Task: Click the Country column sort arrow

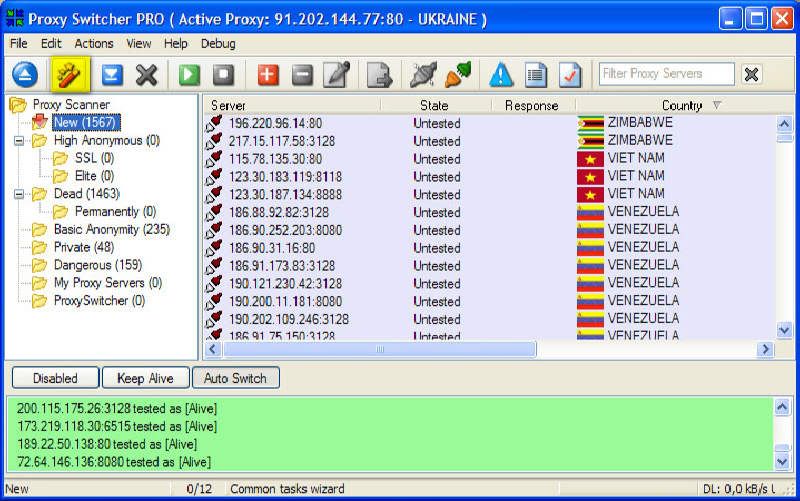Action: point(716,105)
